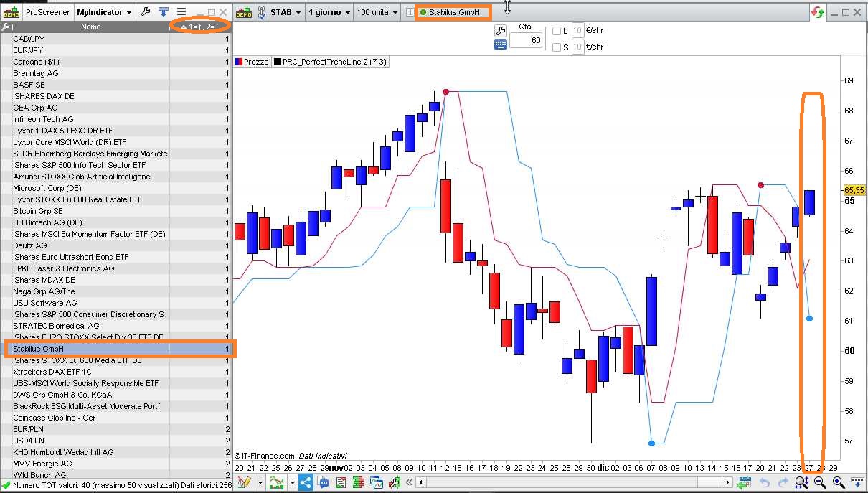Select the USD/PLN row
This screenshot has height=493, width=868.
tap(116, 441)
